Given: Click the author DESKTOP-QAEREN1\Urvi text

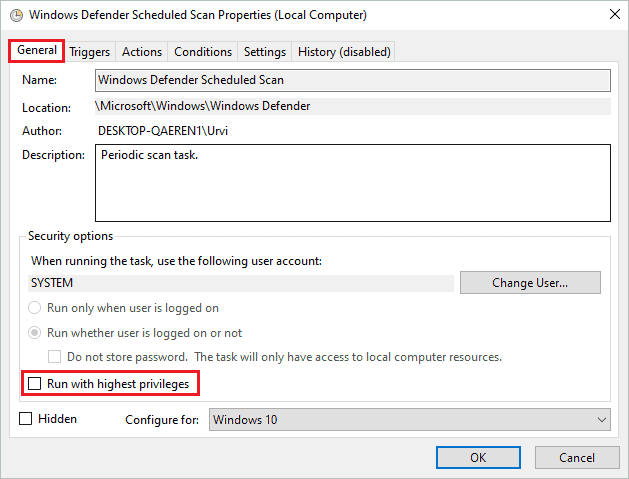Looking at the screenshot, I should 163,131.
